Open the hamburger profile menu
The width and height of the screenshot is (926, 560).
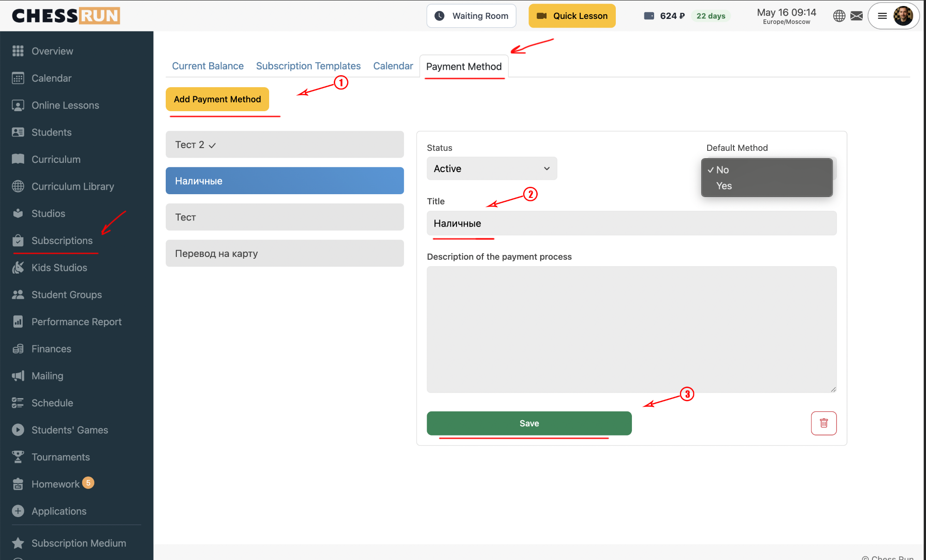(882, 16)
